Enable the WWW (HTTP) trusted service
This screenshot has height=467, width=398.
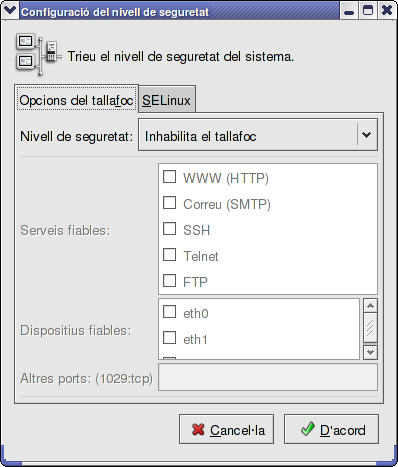[169, 177]
